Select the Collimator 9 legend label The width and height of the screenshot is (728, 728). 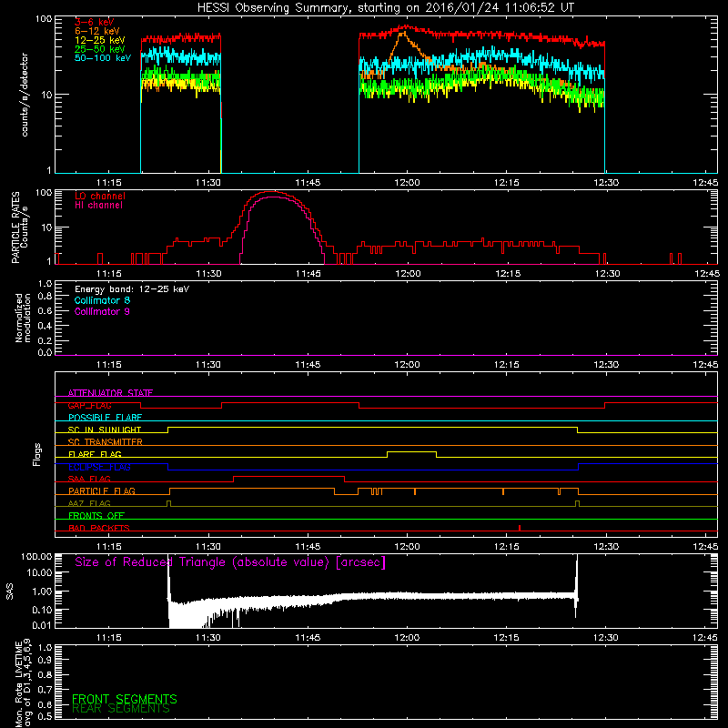[102, 311]
